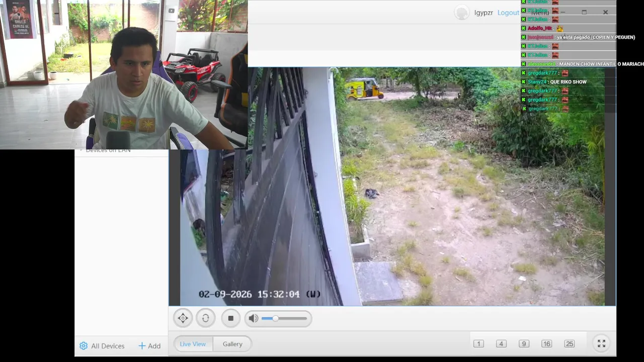Image resolution: width=644 pixels, height=362 pixels.
Task: Click the lgypzr username
Action: point(484,13)
